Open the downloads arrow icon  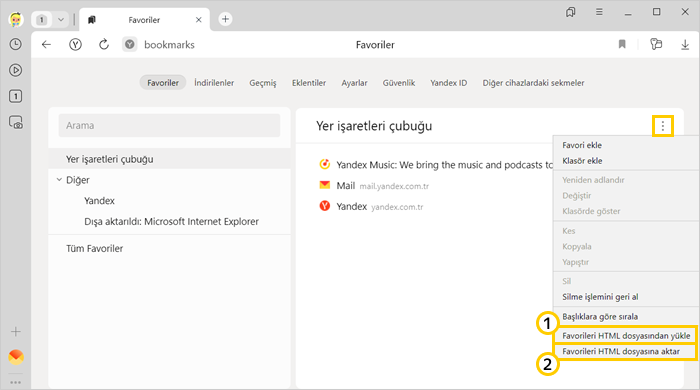[685, 45]
